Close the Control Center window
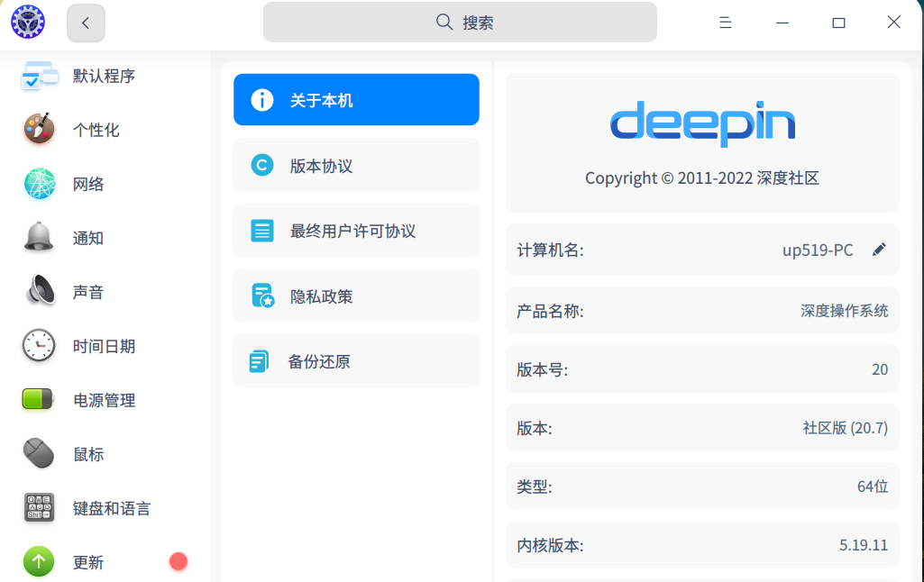This screenshot has height=582, width=924. point(894,23)
